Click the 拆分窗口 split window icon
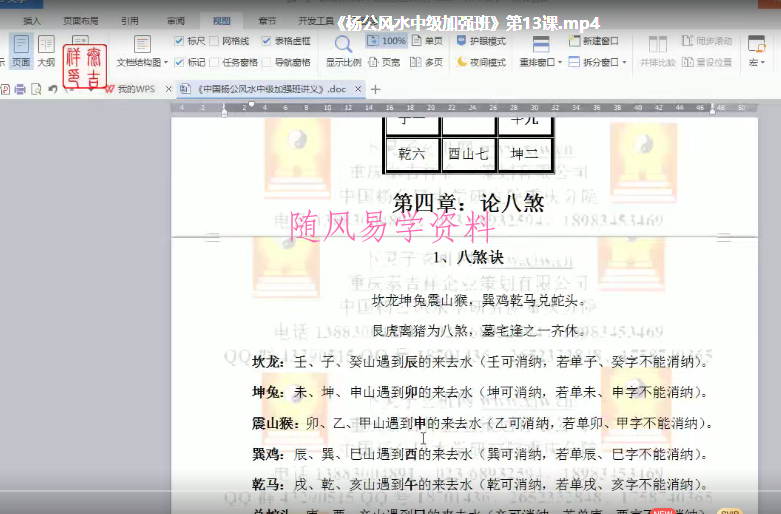This screenshot has height=514, width=781. 574,62
